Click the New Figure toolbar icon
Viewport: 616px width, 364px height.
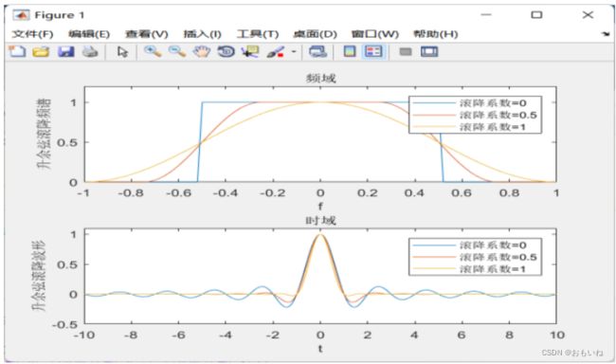[x=17, y=51]
